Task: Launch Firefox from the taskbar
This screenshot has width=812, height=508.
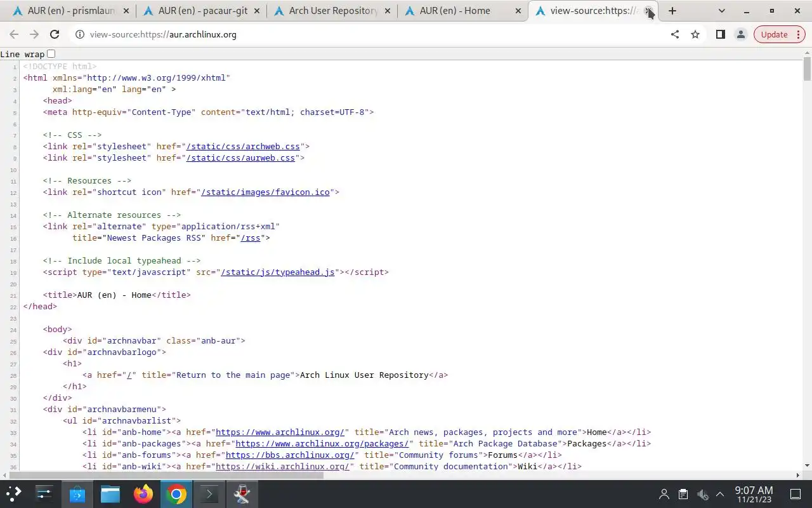Action: (x=143, y=494)
